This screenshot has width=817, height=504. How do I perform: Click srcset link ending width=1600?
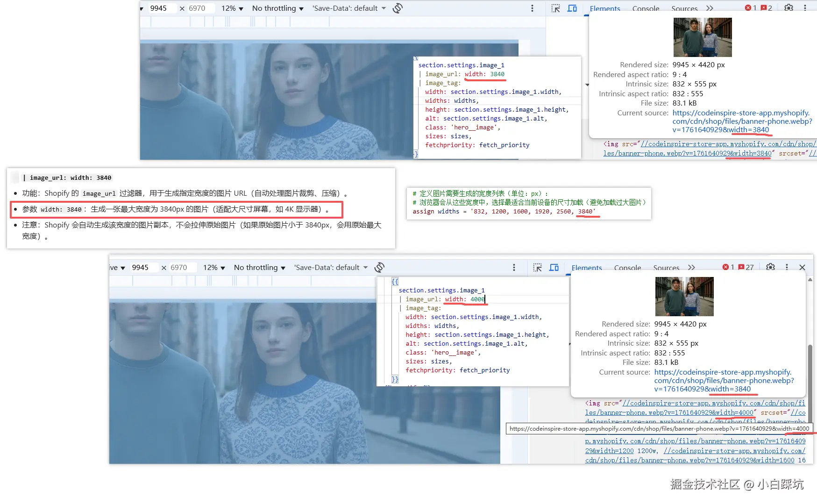coord(695,455)
